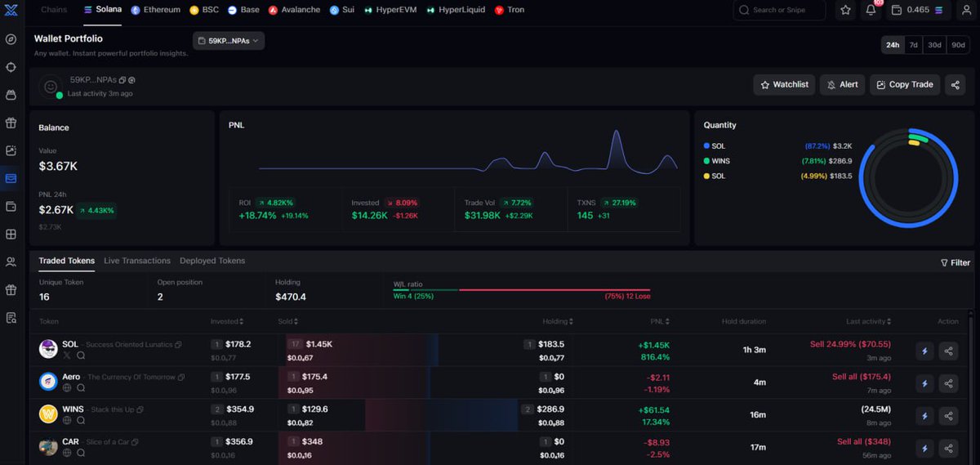
Task: Open the crosshair sniper icon in sidebar
Action: 11,67
